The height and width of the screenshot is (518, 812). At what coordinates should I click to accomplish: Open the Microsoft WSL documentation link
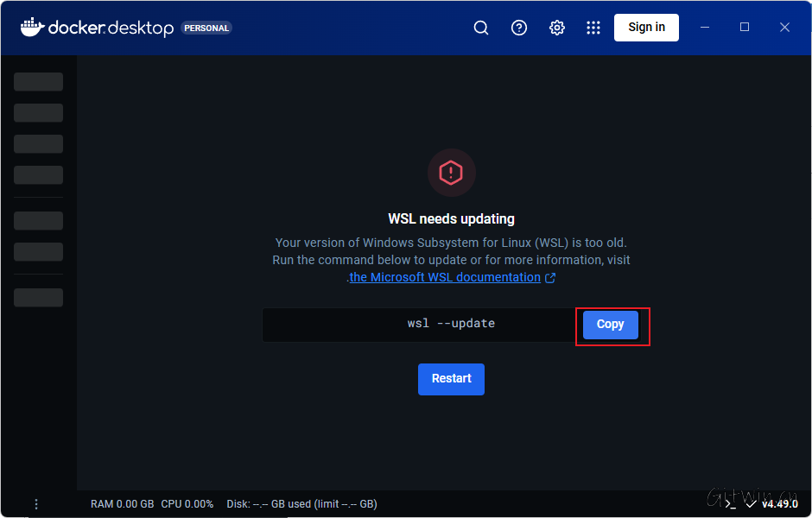coord(445,277)
